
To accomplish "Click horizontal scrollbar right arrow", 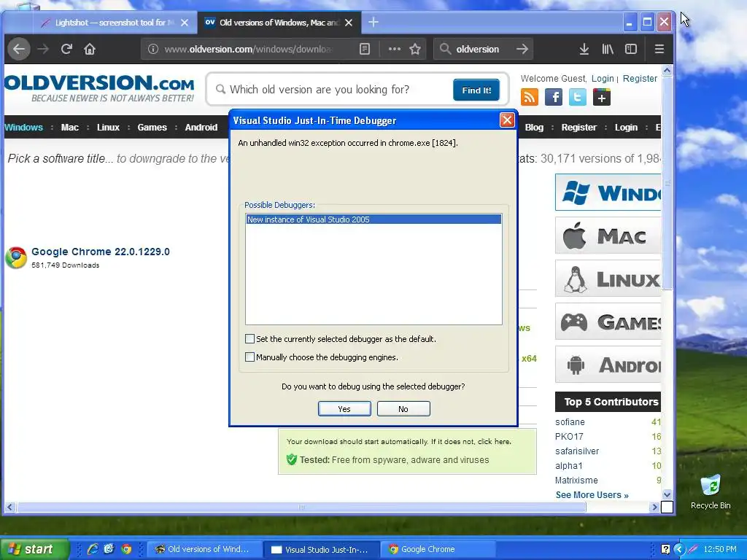I will point(654,507).
